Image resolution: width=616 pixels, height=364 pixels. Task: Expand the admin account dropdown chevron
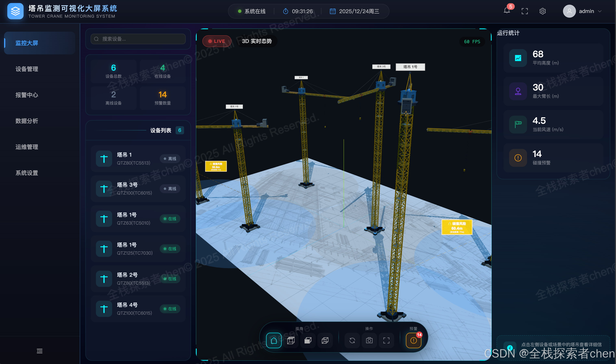(600, 11)
